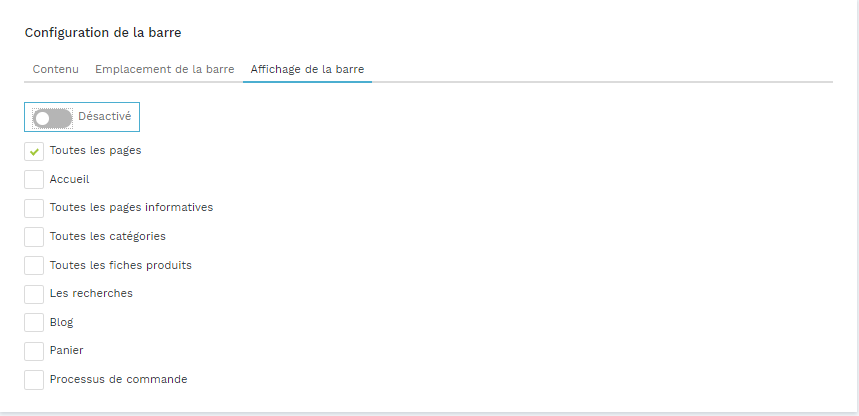This screenshot has width=859, height=416.
Task: Enable Toutes les pages informatives checkbox
Action: (x=34, y=208)
